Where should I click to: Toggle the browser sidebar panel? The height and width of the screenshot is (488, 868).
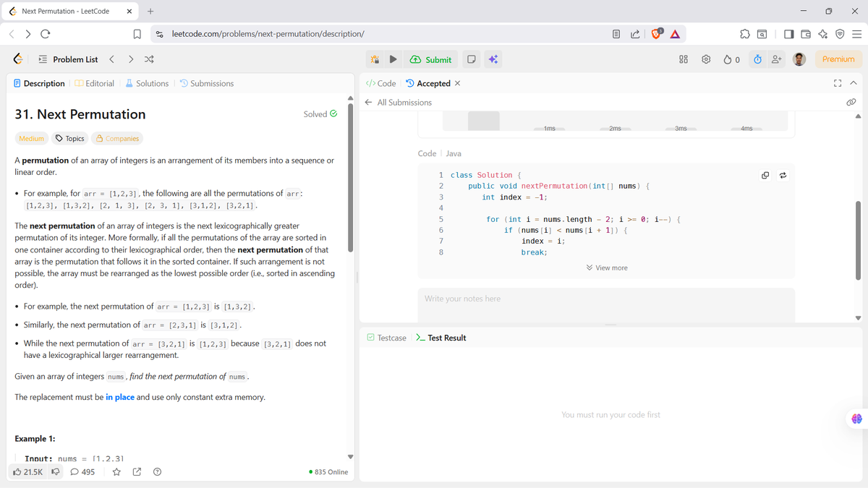click(x=788, y=34)
